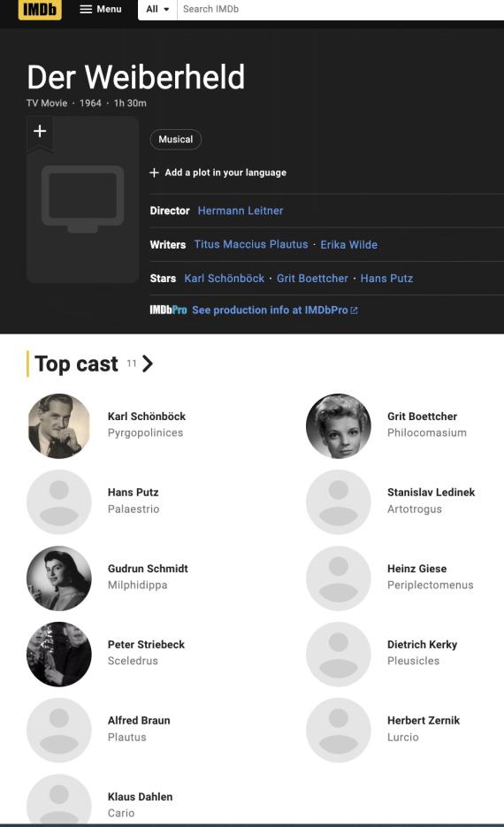Click character Periplectomenus
The height and width of the screenshot is (827, 504).
[x=431, y=585]
